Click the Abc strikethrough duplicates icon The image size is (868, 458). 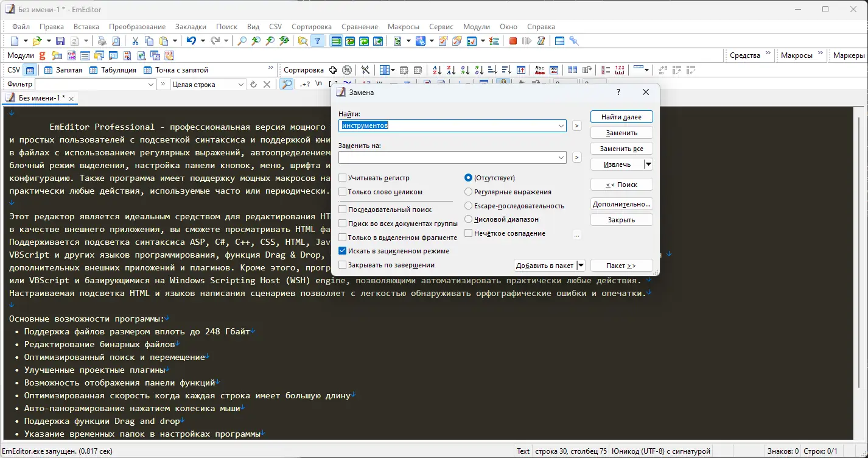[539, 70]
